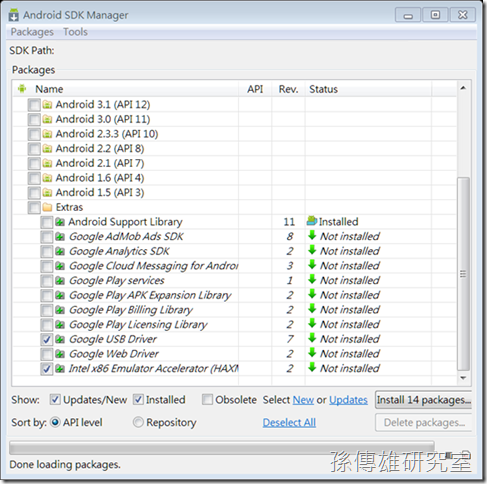Tick the Google Play services checkbox

(47, 281)
